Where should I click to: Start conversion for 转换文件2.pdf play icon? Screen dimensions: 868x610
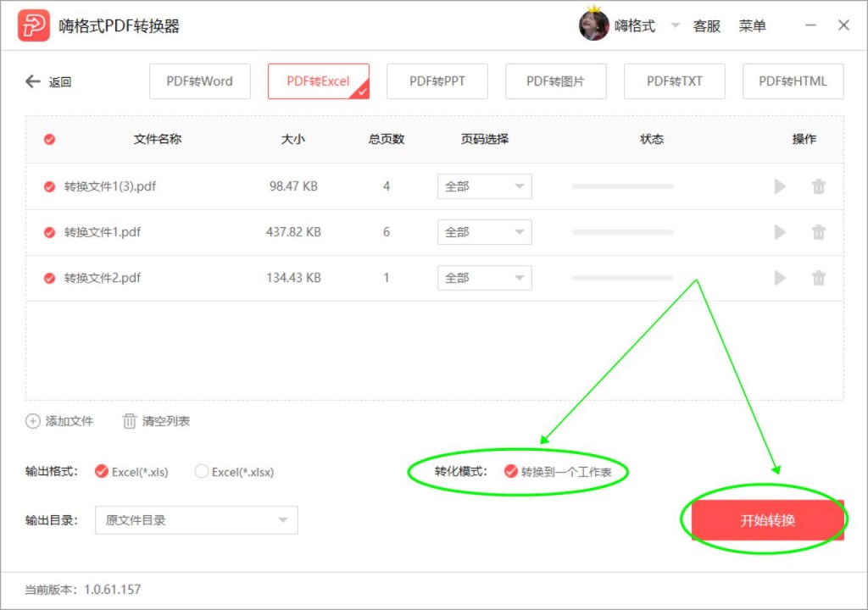pyautogui.click(x=780, y=278)
